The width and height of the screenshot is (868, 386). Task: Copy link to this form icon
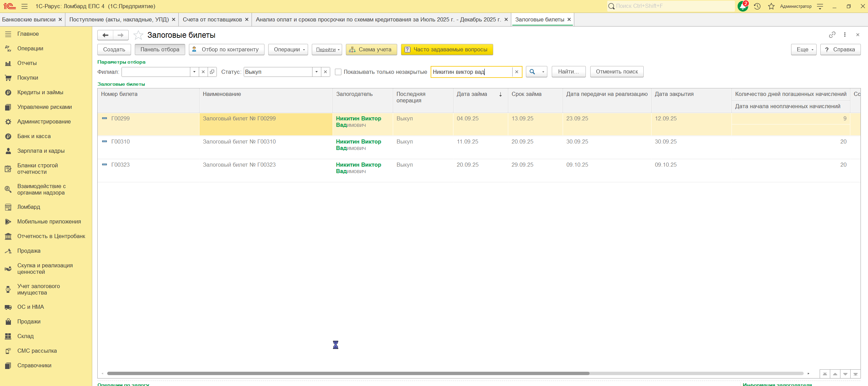832,35
